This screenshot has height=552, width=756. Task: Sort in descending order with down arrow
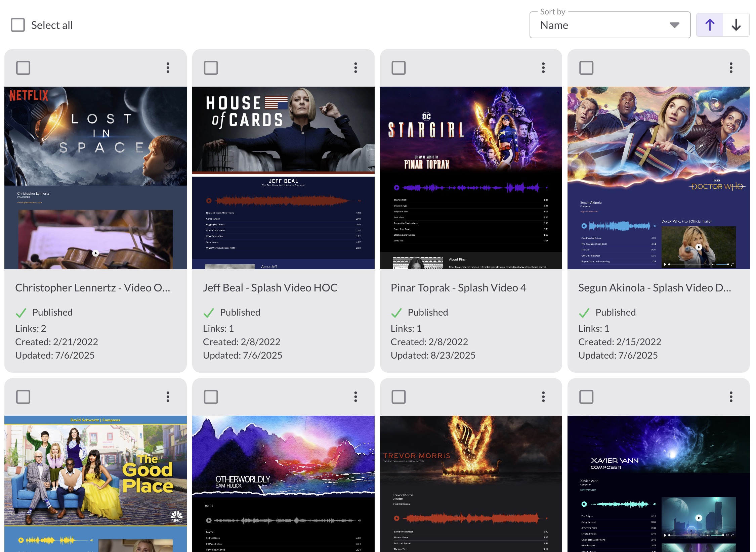[x=736, y=25]
